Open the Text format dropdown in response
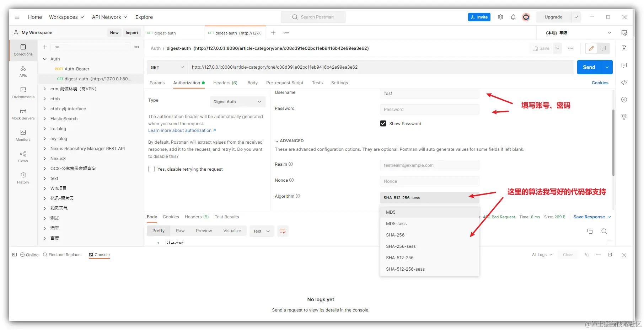The height and width of the screenshot is (330, 644). [x=262, y=231]
